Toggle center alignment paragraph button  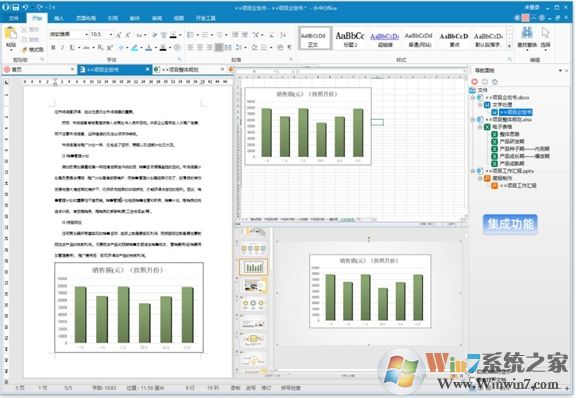[x=200, y=47]
